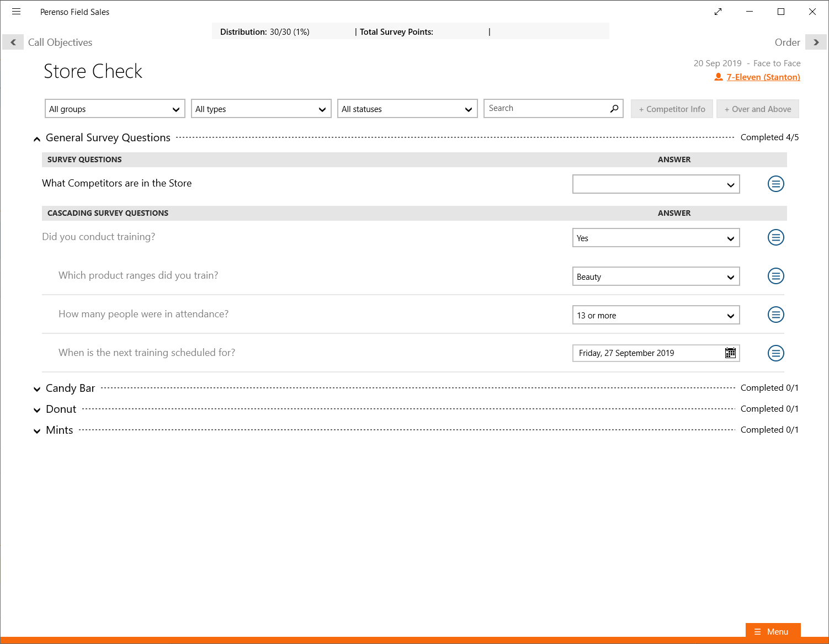Change the 'Beauty' product range dropdown

[656, 276]
